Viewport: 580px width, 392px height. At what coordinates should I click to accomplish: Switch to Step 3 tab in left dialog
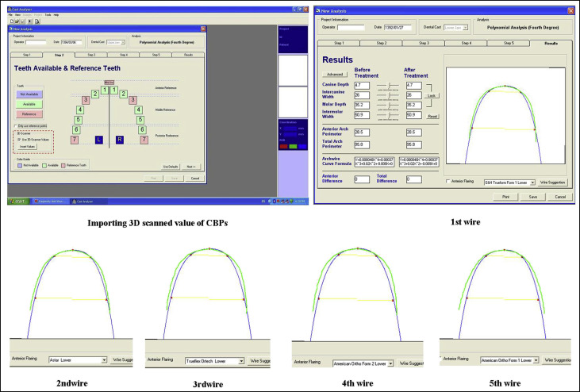(x=91, y=55)
